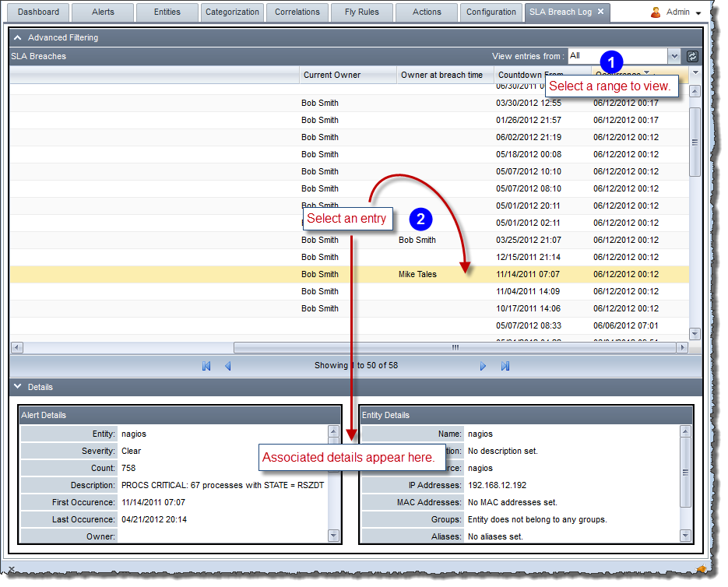This screenshot has width=728, height=587.
Task: Click scroll up arrow in Entity Details
Action: 686,431
